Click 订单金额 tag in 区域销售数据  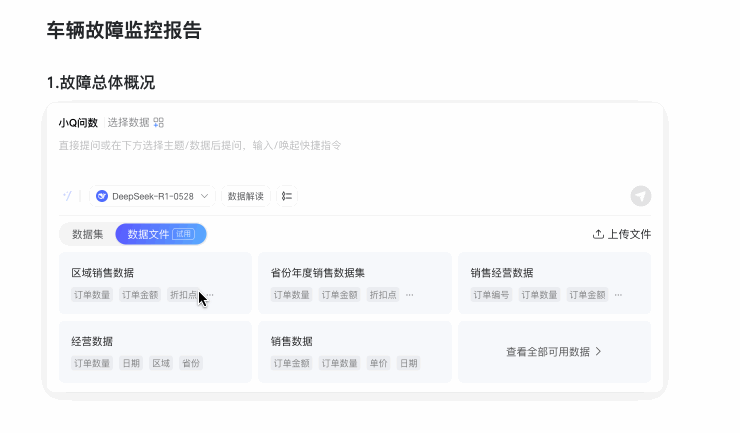(140, 295)
